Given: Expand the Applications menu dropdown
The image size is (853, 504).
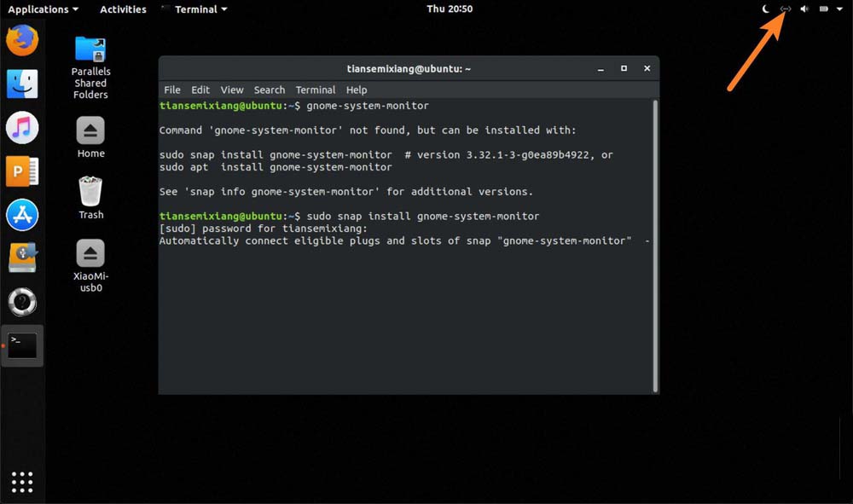Looking at the screenshot, I should pos(43,9).
